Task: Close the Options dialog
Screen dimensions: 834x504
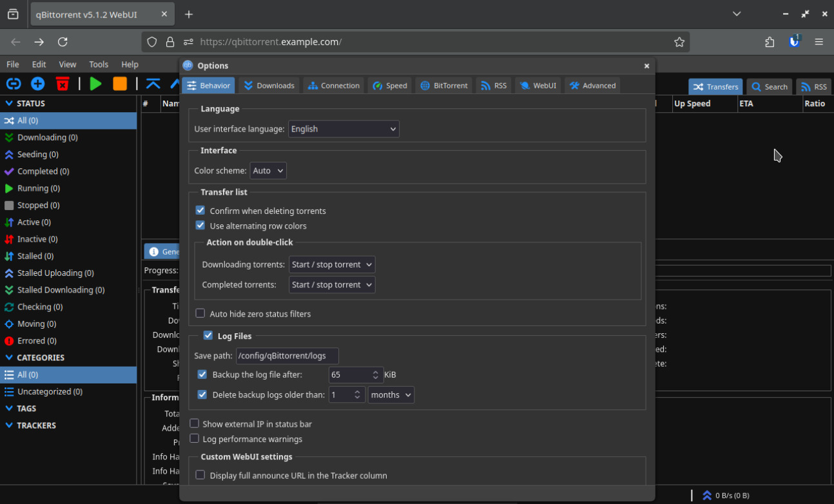Action: 646,66
